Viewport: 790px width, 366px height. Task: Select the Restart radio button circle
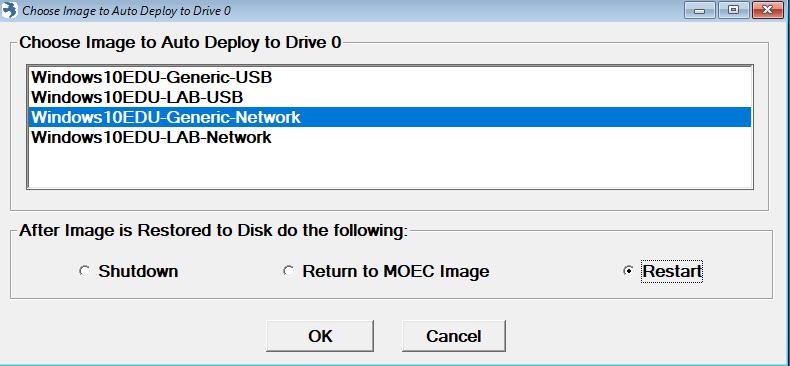[628, 271]
